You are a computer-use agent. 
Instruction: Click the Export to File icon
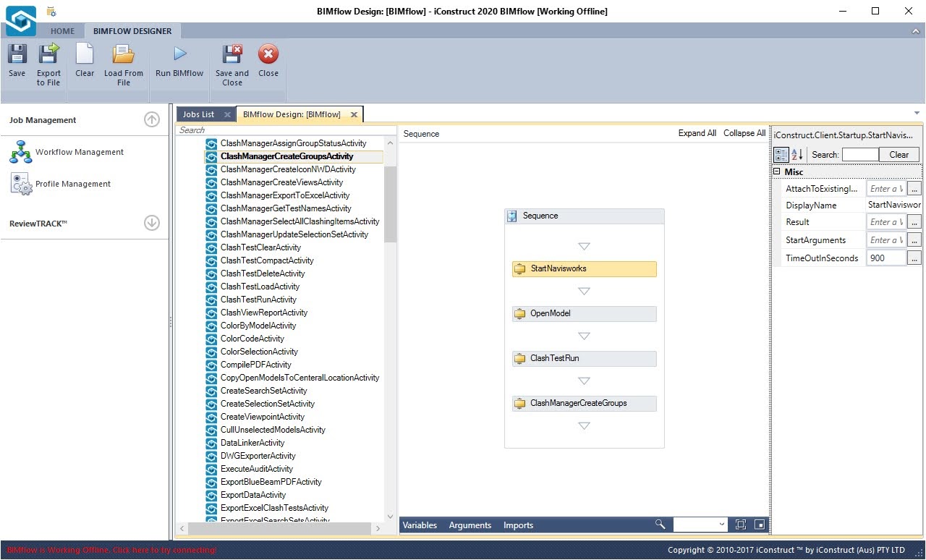click(48, 55)
